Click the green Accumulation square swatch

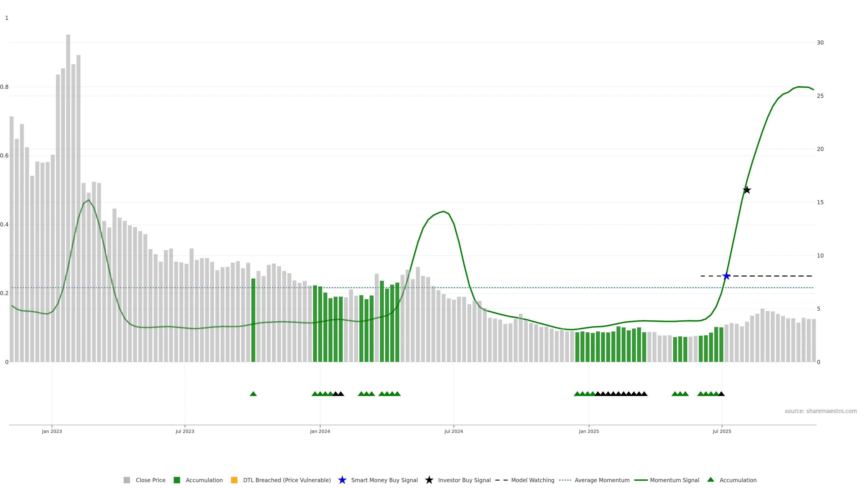(177, 480)
